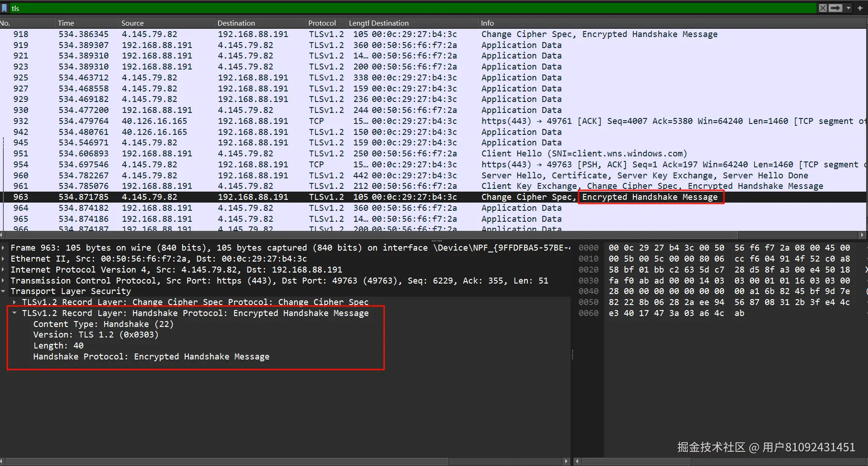The height and width of the screenshot is (466, 868).
Task: Click hex offset 0060 in the bytes pane
Action: (589, 313)
